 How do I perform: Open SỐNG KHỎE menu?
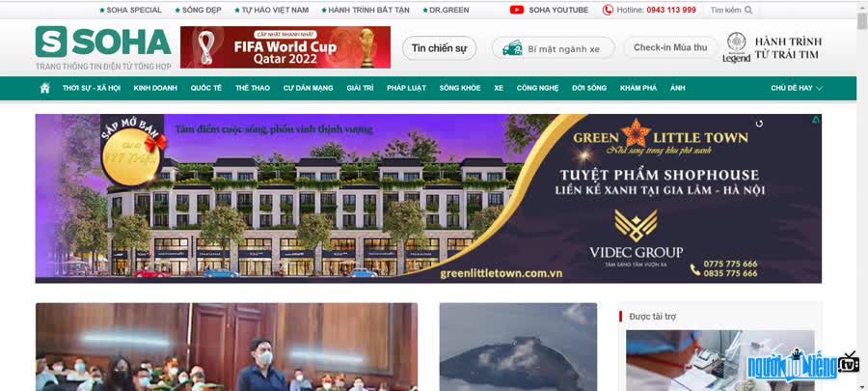pyautogui.click(x=460, y=88)
